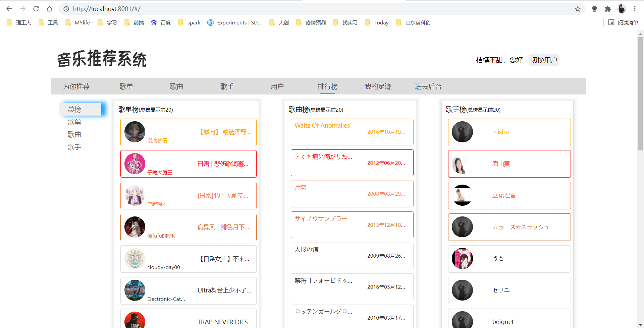Open the Today bookmark folder
This screenshot has width=644, height=328.
[x=377, y=22]
